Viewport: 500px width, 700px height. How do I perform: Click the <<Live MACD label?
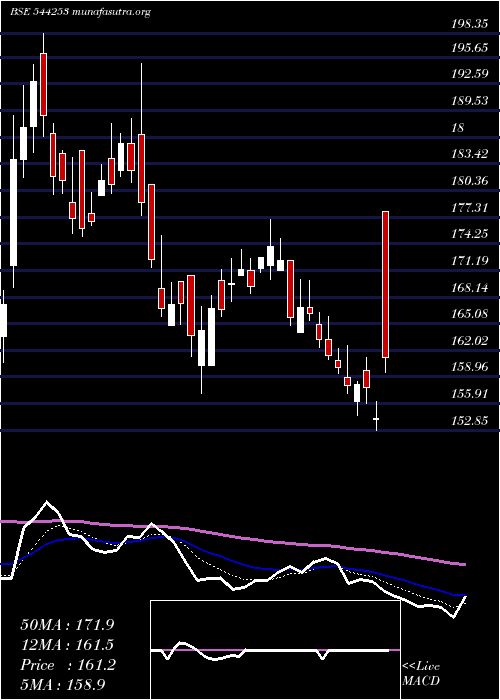click(x=421, y=674)
